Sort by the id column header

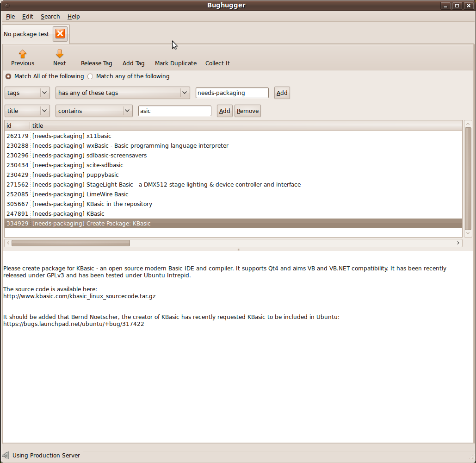point(17,125)
